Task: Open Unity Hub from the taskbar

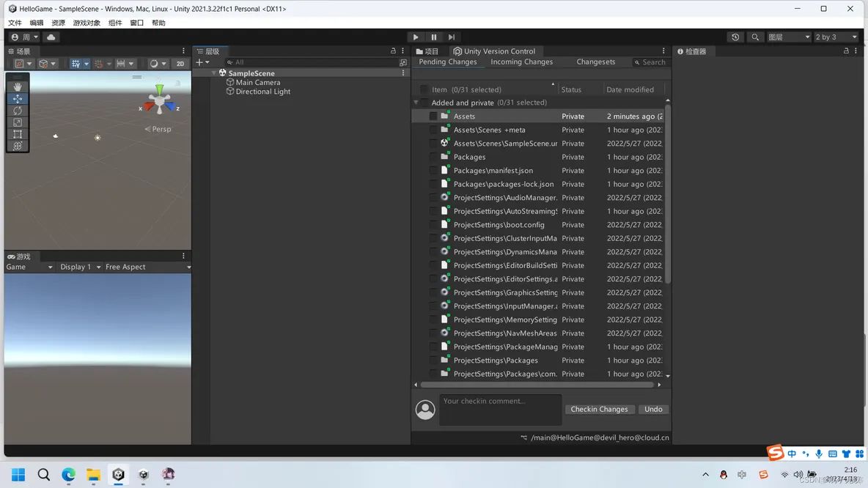Action: coord(144,475)
